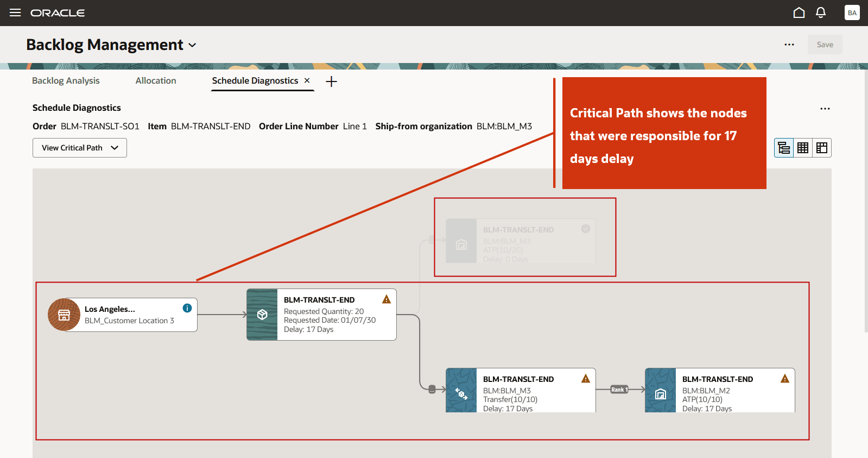Viewport: 868px width, 458px height.
Task: Select ship-from organization BLM:BLM_M3 value
Action: 504,126
